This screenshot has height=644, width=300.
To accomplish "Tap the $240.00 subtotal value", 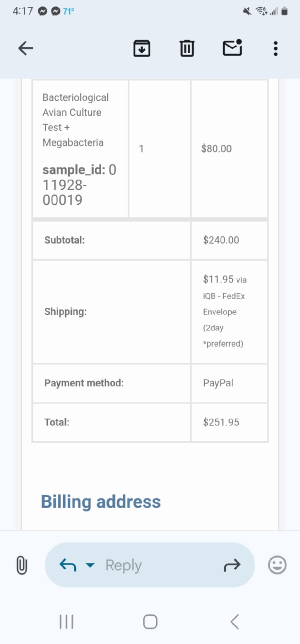I will tap(221, 240).
